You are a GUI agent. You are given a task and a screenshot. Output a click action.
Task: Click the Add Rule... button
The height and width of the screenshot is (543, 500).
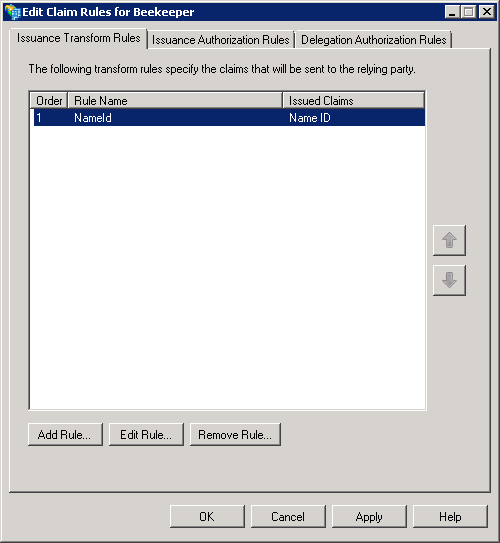[x=65, y=434]
